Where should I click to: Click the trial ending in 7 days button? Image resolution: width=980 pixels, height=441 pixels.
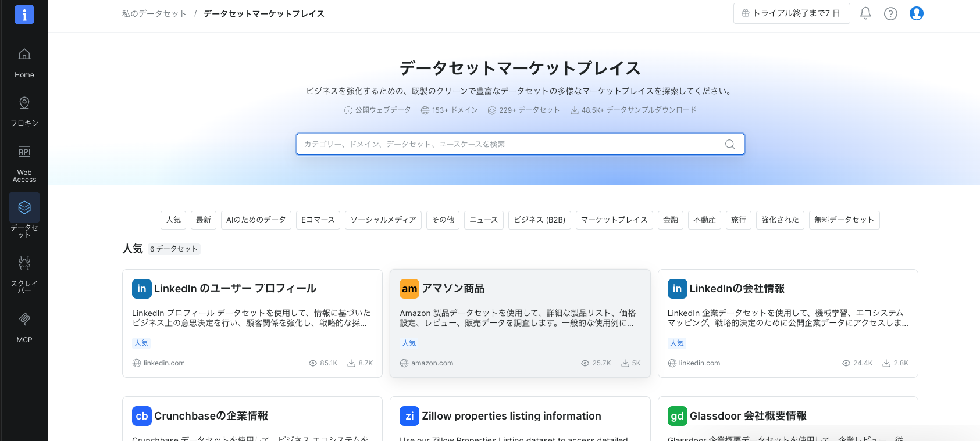point(792,13)
